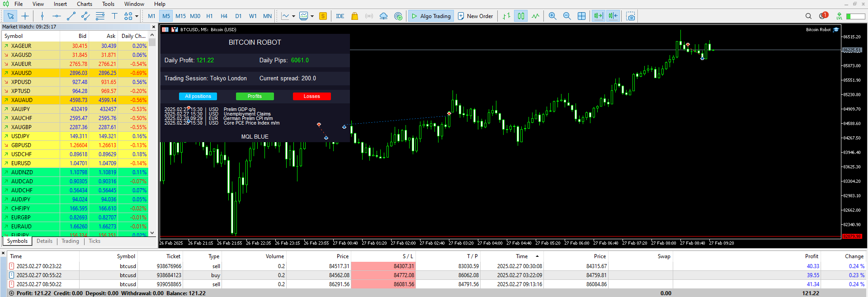
Task: Expand the templates dropdown arrow
Action: tap(312, 16)
